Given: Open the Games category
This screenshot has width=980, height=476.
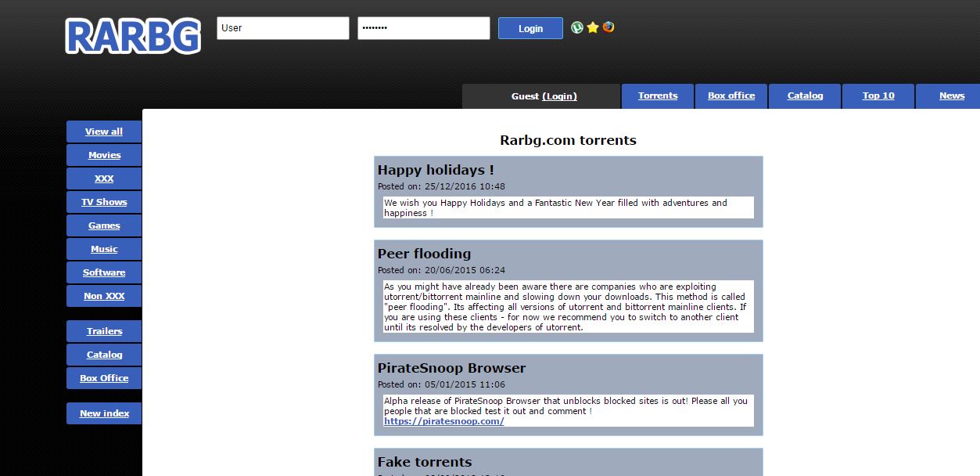Looking at the screenshot, I should (104, 225).
